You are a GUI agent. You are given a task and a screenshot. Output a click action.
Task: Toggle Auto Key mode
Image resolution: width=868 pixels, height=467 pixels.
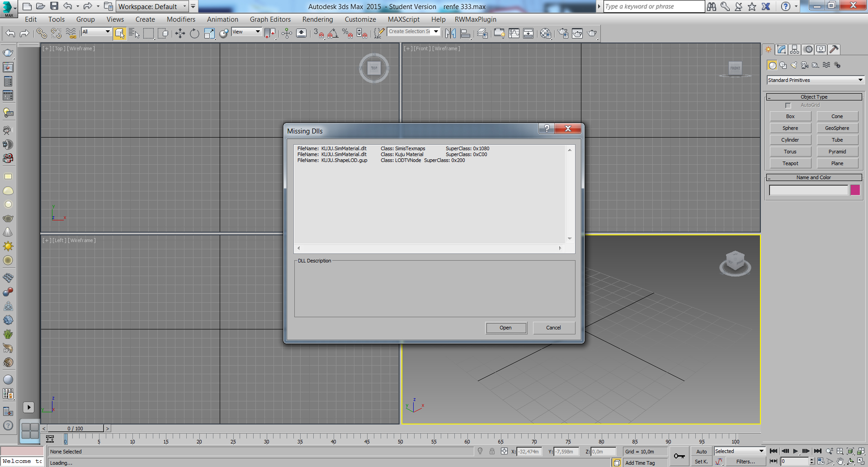click(x=701, y=452)
